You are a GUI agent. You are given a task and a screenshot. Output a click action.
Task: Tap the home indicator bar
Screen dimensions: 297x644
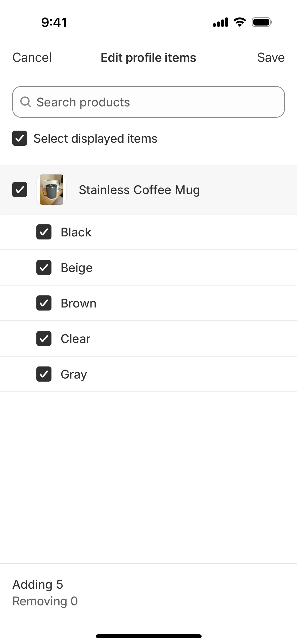pyautogui.click(x=148, y=636)
